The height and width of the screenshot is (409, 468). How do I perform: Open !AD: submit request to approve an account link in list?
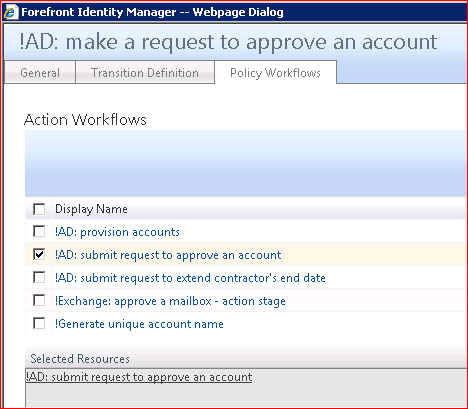click(x=168, y=255)
